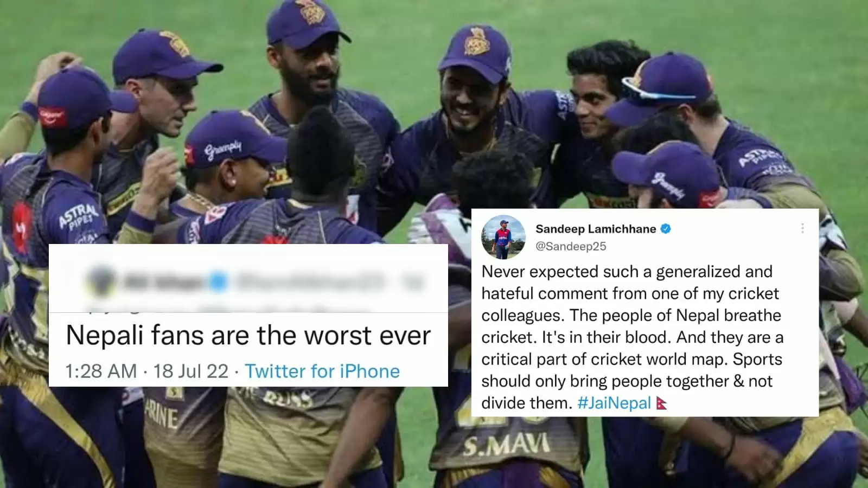Open Sandeep Lamichhane's profile picture
Viewport: 868px width, 488px height.
pyautogui.click(x=503, y=237)
